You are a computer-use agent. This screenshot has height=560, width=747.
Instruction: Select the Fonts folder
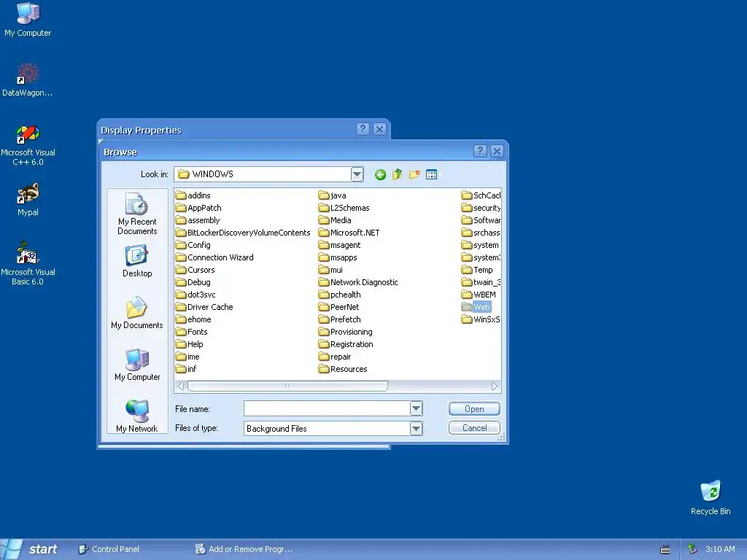192,332
